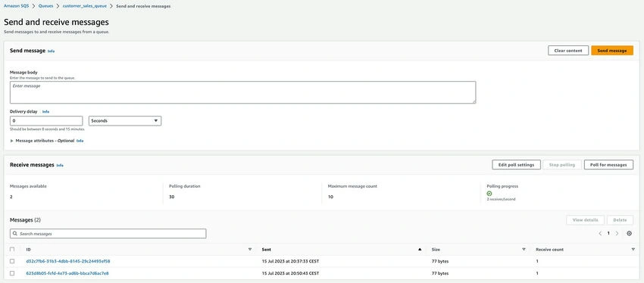Click sent time '15 Jul 2023 at 20:37:33 CEST'
Viewport: 644px width, 283px height.
tap(290, 261)
